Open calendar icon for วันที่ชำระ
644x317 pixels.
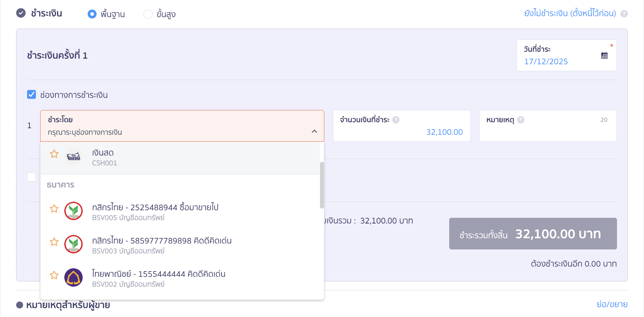click(x=604, y=55)
